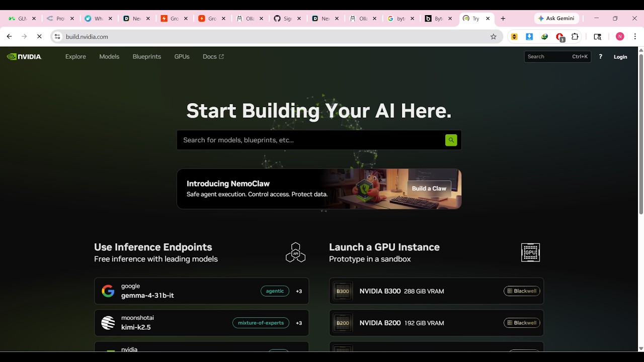Switch to the GLM browser tab
The image size is (644, 362).
22,19
